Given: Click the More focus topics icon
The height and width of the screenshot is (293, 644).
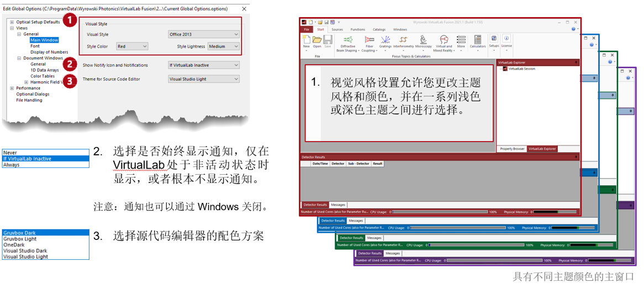Looking at the screenshot, I should tap(461, 40).
